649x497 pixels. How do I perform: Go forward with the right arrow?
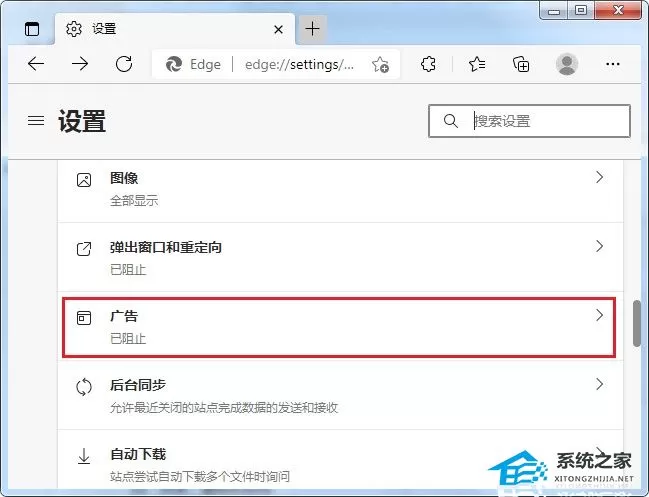pos(80,64)
